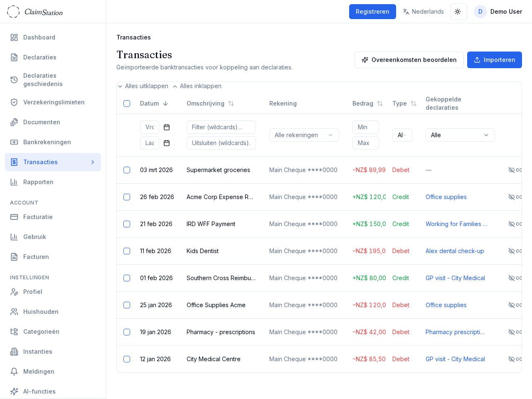Screen dimensions: 532x399
Task: Click the Filter (wildcards) description field
Action: (x=221, y=127)
